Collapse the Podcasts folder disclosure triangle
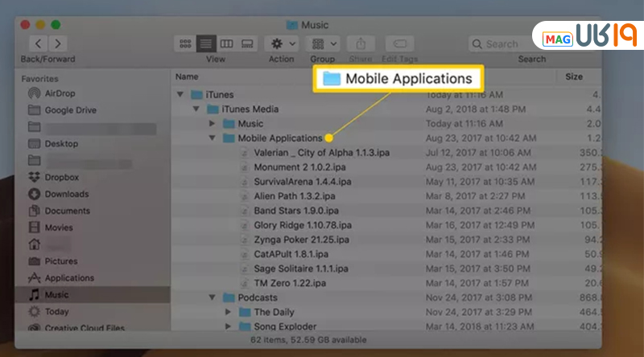The image size is (644, 357). [212, 297]
